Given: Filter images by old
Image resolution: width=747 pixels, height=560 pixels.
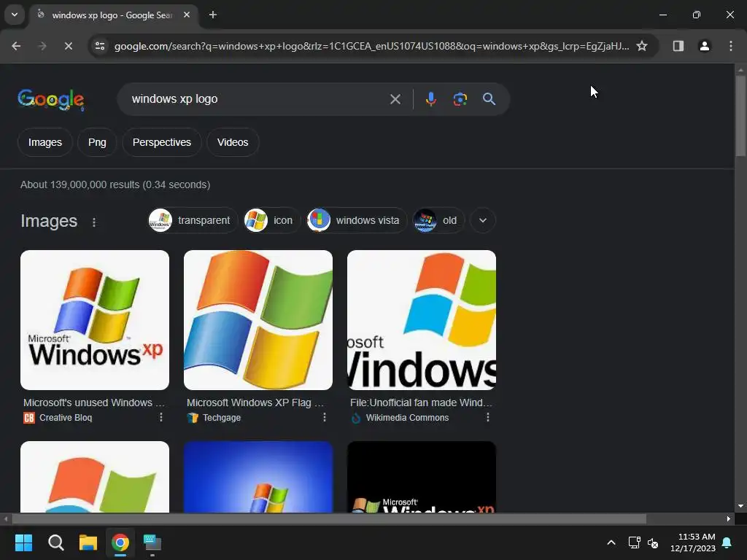Looking at the screenshot, I should coord(438,220).
